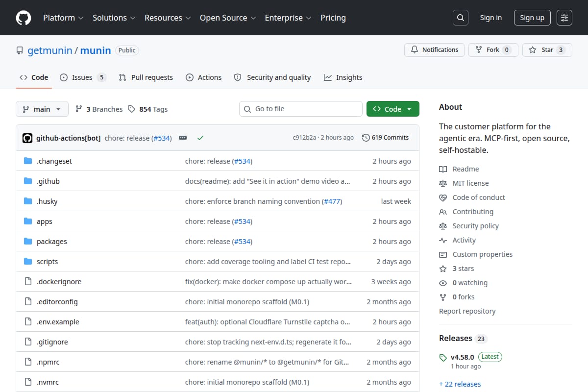
Task: Click the repository icon before getmunin
Action: point(20,50)
